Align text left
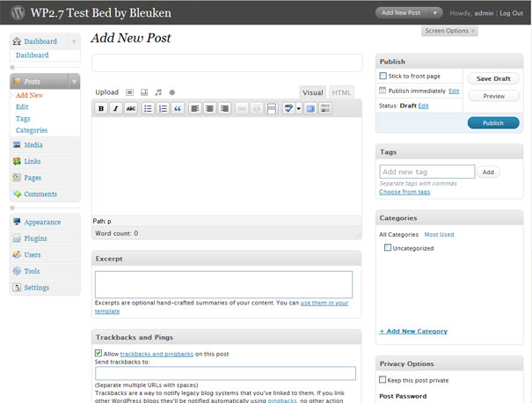The image size is (532, 403). pos(195,108)
